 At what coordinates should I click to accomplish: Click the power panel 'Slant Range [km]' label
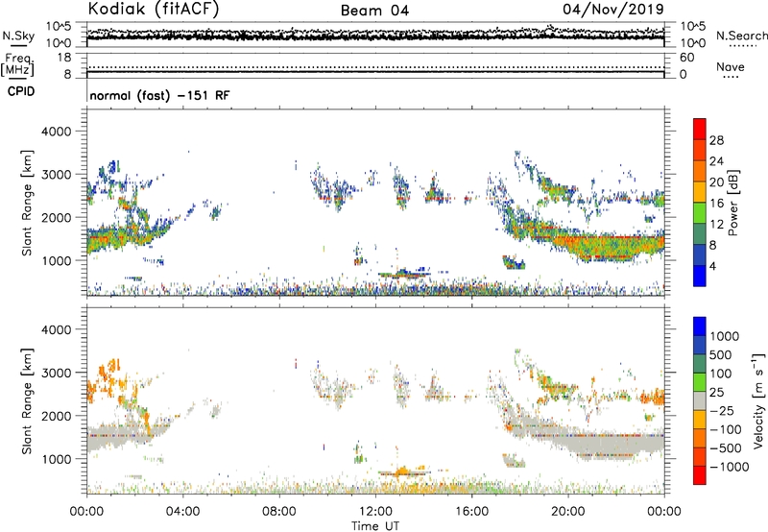[x=27, y=204]
